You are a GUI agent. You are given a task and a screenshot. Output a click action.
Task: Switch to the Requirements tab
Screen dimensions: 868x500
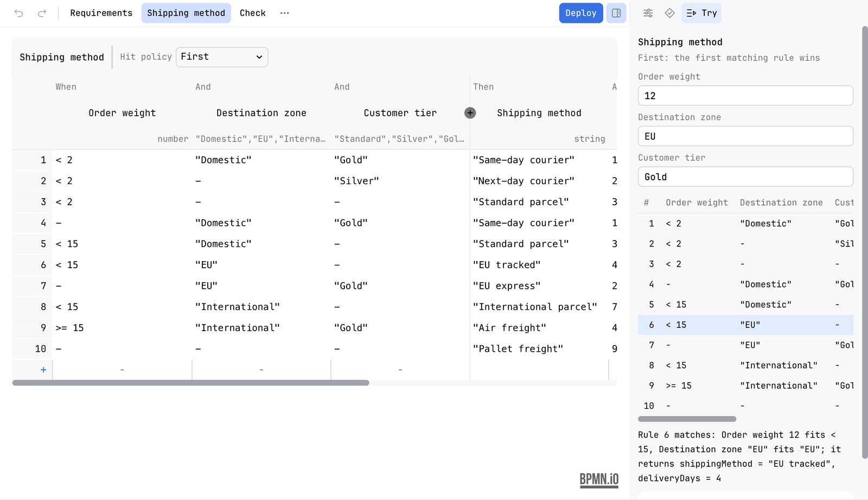(x=101, y=13)
